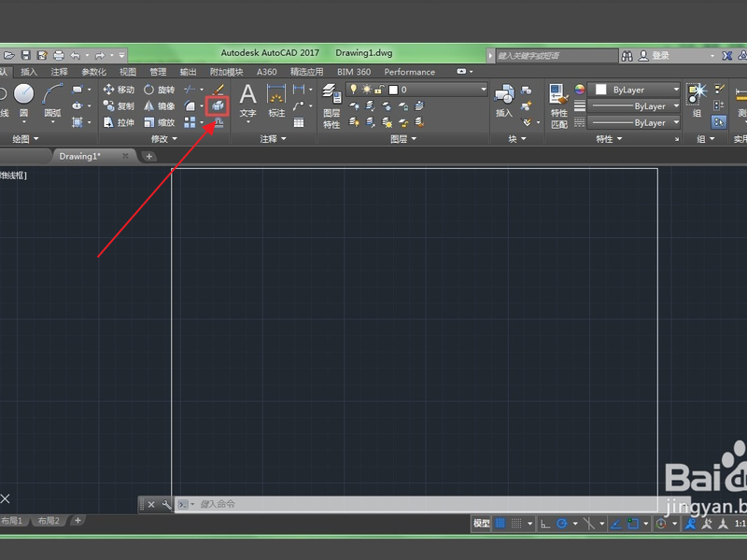Add a new drawing tab with plus button
This screenshot has height=560, width=747.
[x=149, y=156]
